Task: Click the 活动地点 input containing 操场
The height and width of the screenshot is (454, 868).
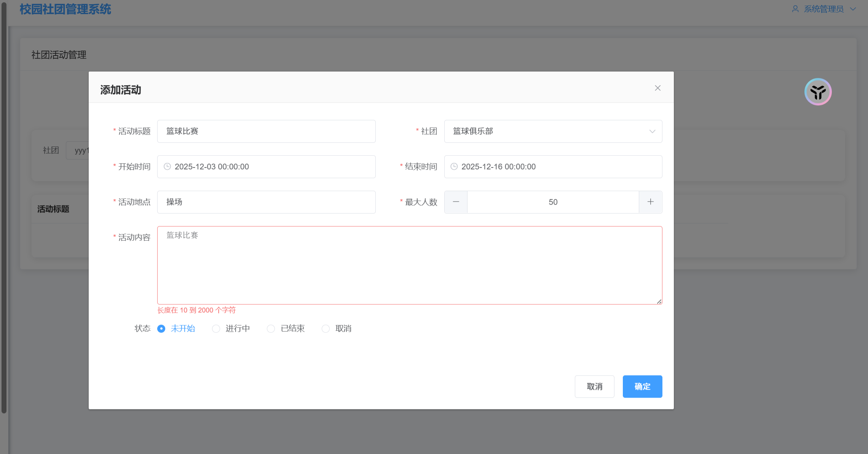Action: click(266, 202)
